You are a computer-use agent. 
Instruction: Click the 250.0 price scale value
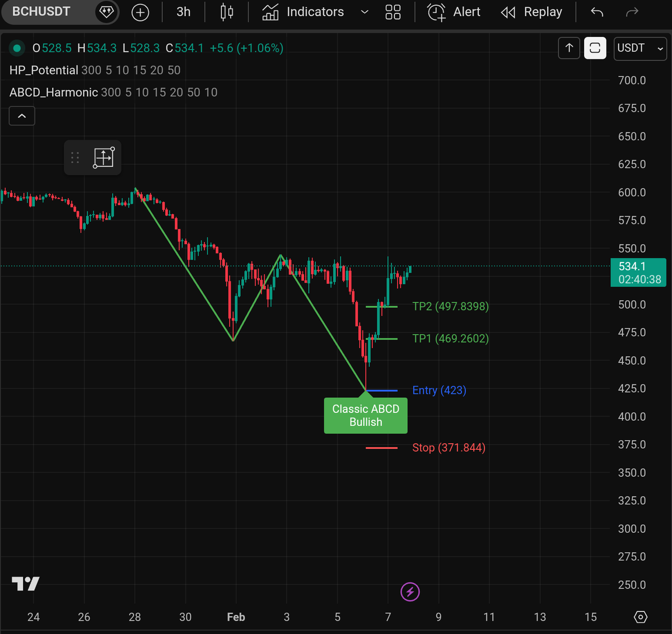coord(632,585)
